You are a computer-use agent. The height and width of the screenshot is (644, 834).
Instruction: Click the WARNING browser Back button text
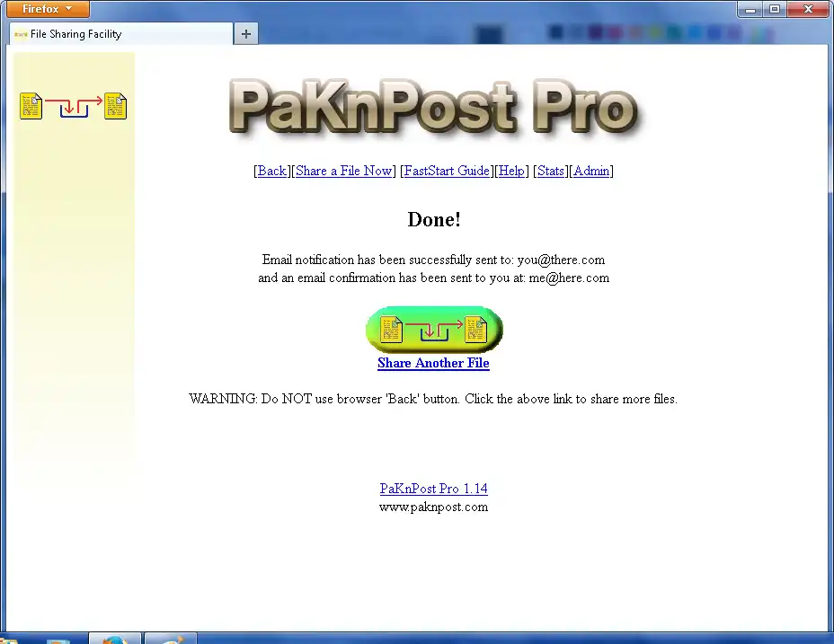433,399
